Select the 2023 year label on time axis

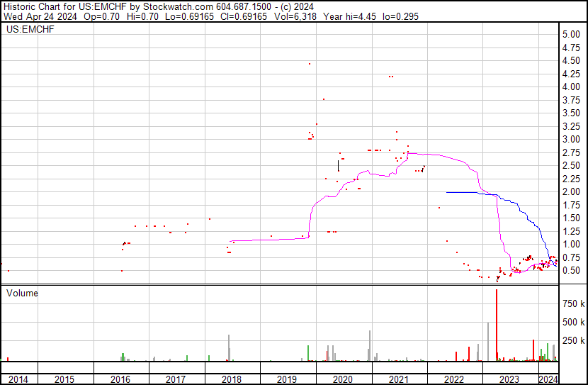[509, 379]
